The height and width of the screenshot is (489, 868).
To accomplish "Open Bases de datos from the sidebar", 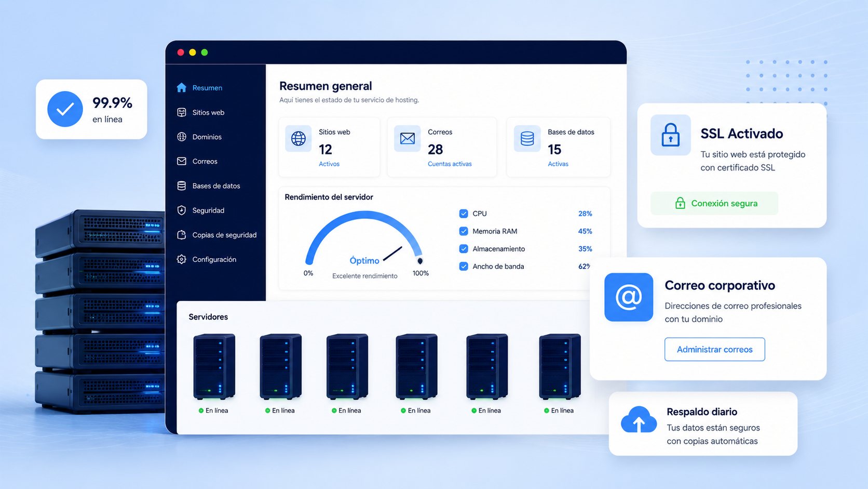I will (x=216, y=186).
